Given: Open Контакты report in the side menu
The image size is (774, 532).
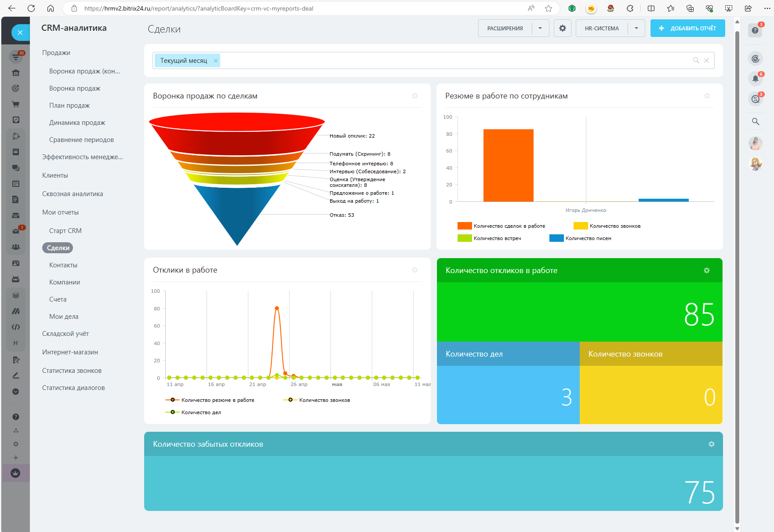Looking at the screenshot, I should pos(63,265).
